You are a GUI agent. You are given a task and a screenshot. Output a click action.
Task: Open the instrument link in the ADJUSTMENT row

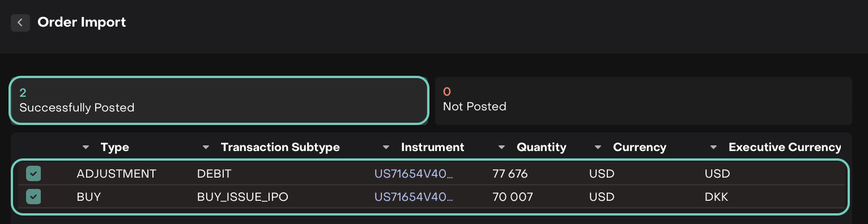414,174
